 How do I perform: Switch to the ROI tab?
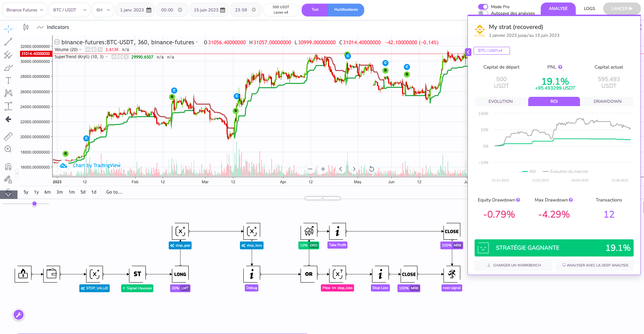pyautogui.click(x=554, y=101)
